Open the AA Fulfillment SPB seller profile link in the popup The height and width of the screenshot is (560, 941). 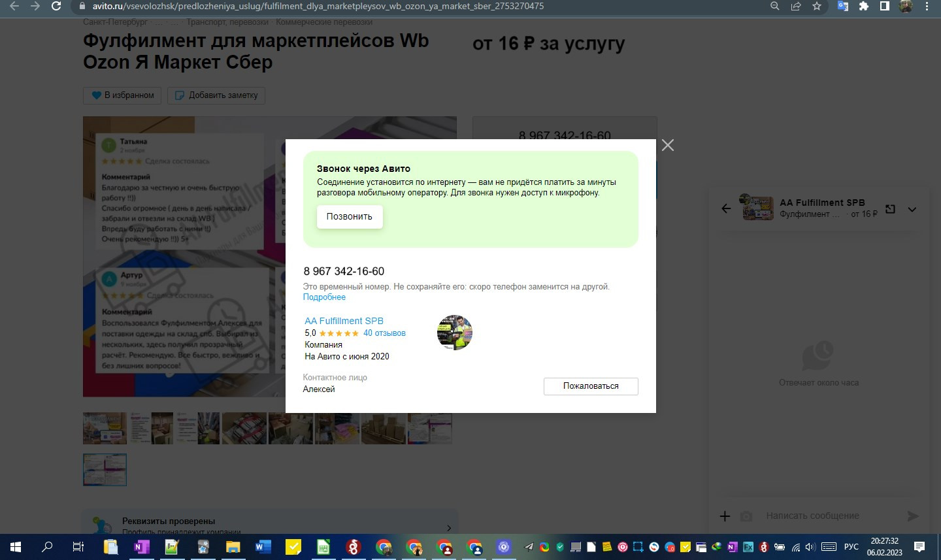click(x=344, y=321)
